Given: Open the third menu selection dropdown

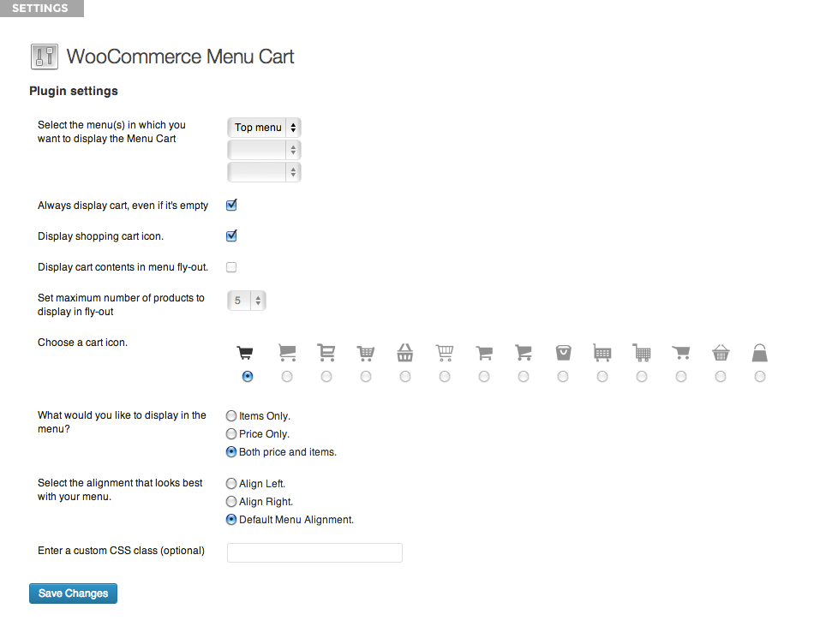Looking at the screenshot, I should (x=264, y=171).
